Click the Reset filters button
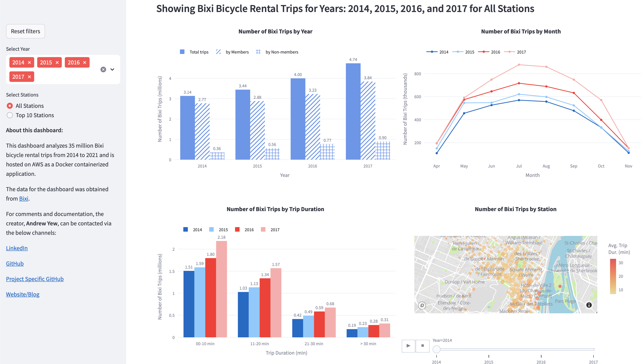The image size is (642, 364). [26, 31]
